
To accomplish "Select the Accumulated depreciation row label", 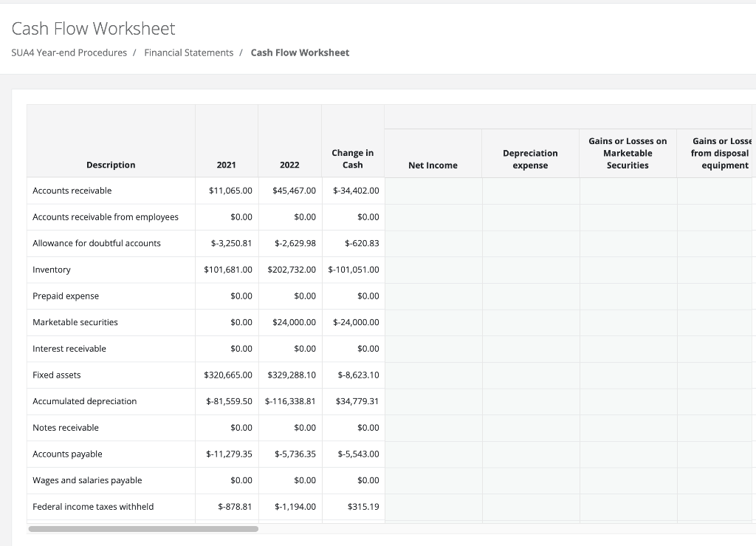I will 84,401.
